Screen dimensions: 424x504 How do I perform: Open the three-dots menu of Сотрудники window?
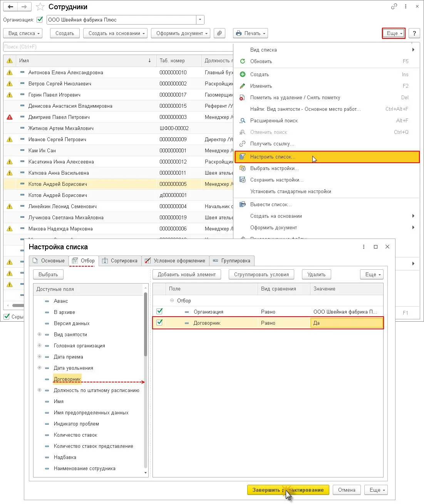point(406,7)
